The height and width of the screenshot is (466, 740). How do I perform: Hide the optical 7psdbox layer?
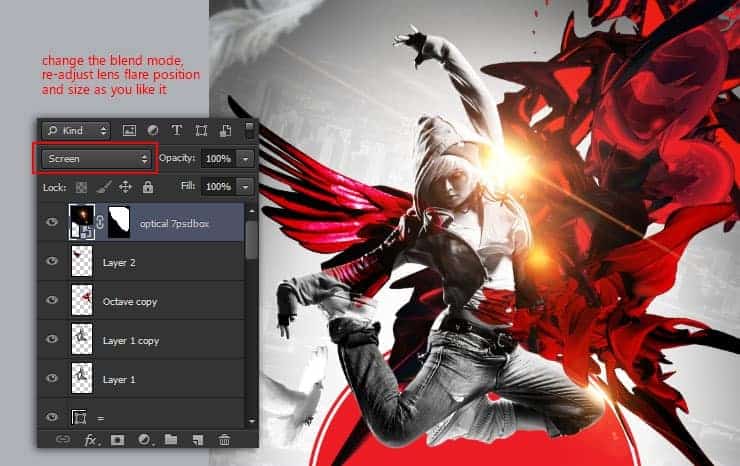point(52,222)
